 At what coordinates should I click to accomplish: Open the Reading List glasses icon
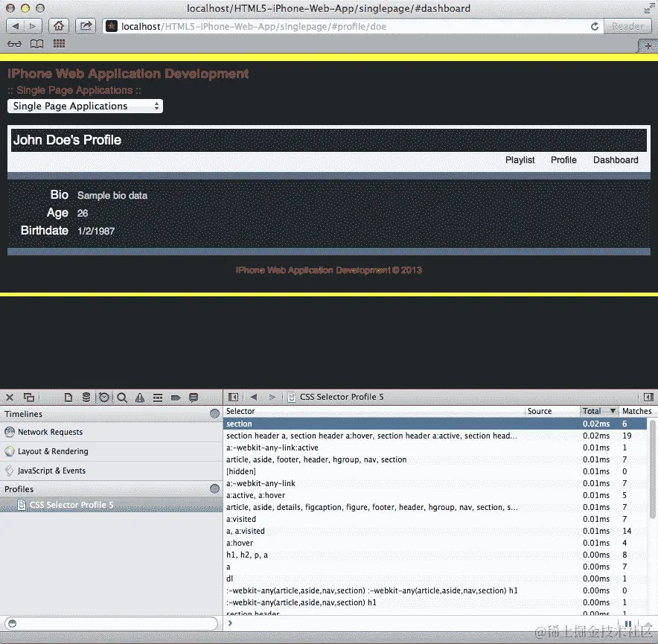14,44
